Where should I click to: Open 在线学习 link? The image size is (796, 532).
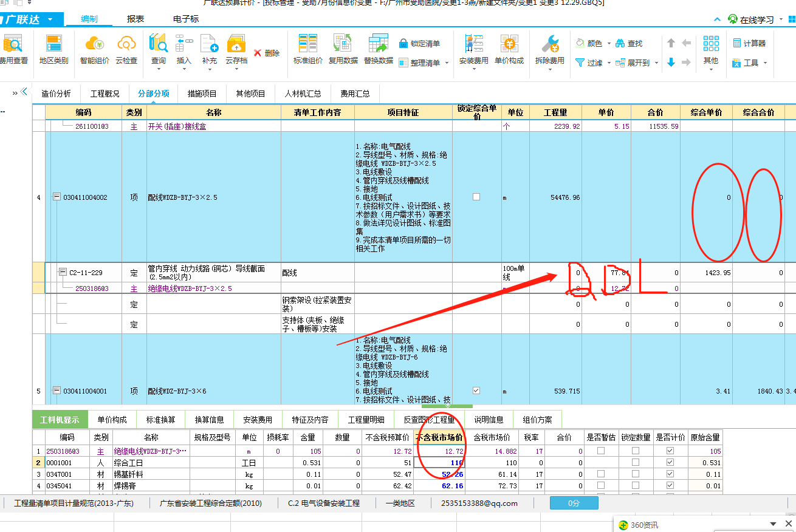751,19
